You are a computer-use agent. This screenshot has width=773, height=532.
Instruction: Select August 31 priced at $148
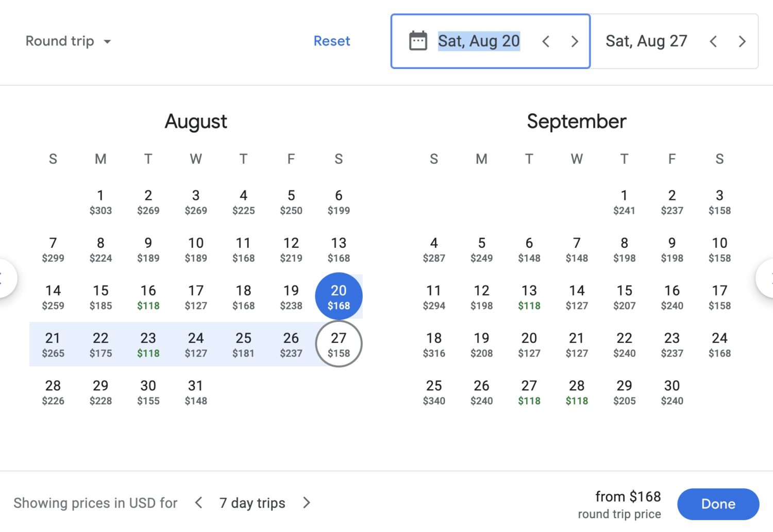pyautogui.click(x=196, y=391)
